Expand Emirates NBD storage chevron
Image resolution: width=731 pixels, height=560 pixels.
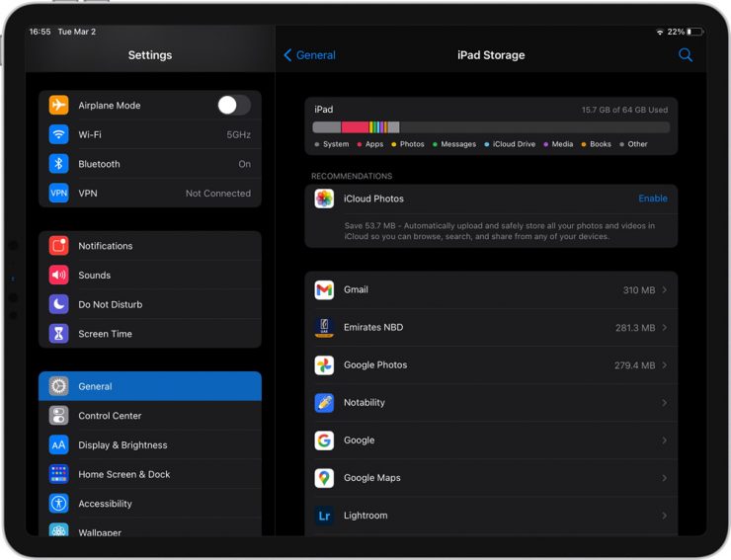(x=665, y=327)
